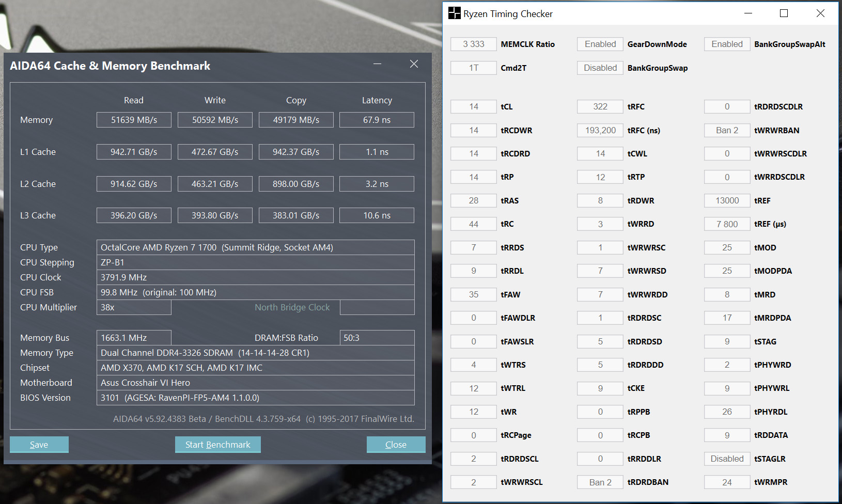Select the CPU Clock value 3791.9 MHz
This screenshot has height=504, width=842.
(255, 277)
